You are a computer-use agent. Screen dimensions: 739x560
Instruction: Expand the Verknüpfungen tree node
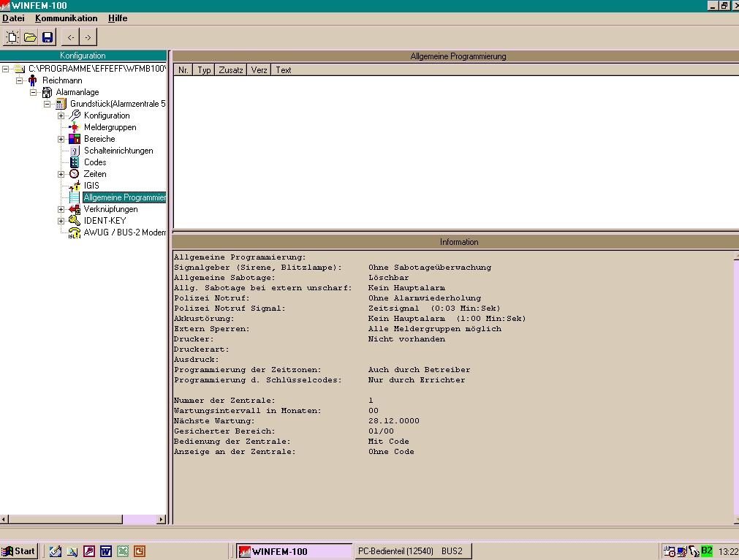point(61,209)
